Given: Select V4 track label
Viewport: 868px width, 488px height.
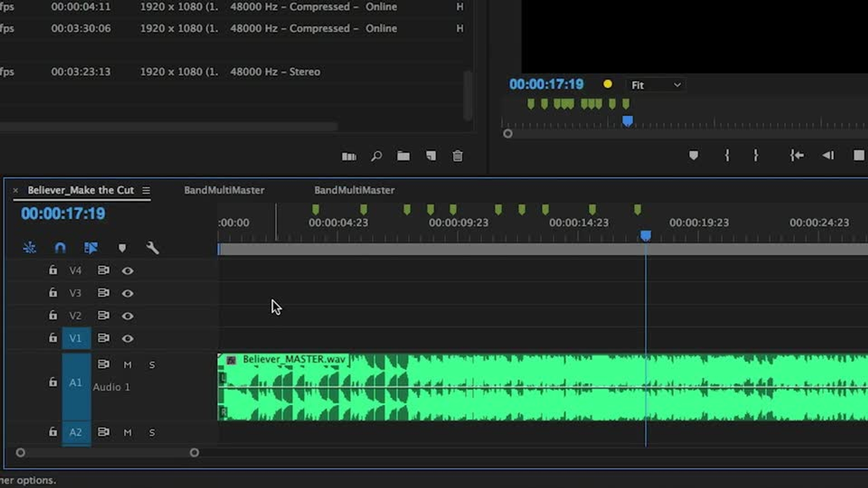Looking at the screenshot, I should [x=75, y=271].
